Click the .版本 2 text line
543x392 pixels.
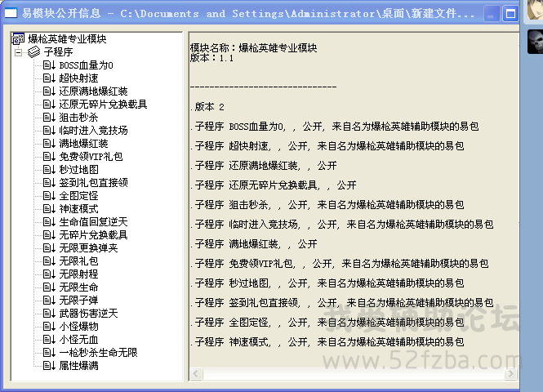[x=207, y=107]
